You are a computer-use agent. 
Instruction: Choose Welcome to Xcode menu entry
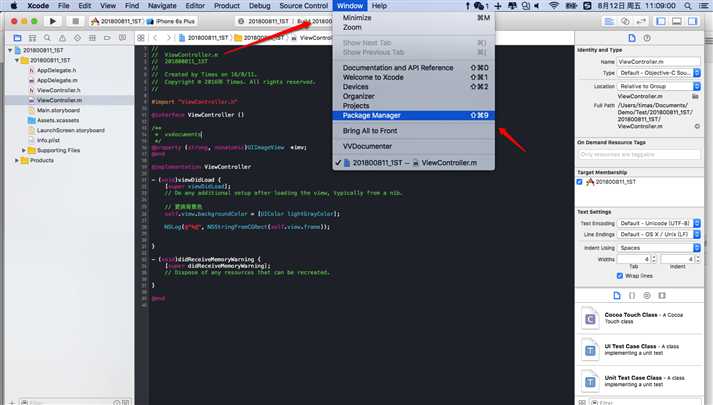tap(414, 77)
